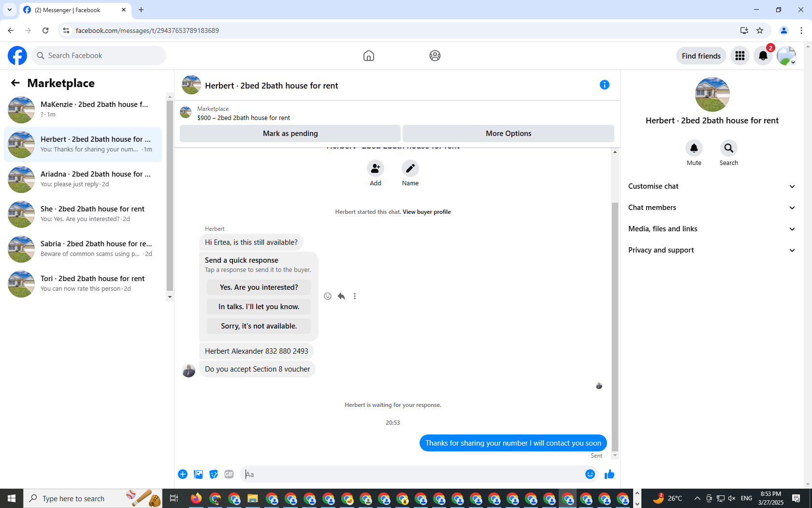Open the Facebook menu grid icon
This screenshot has height=508, width=812.
tap(740, 56)
